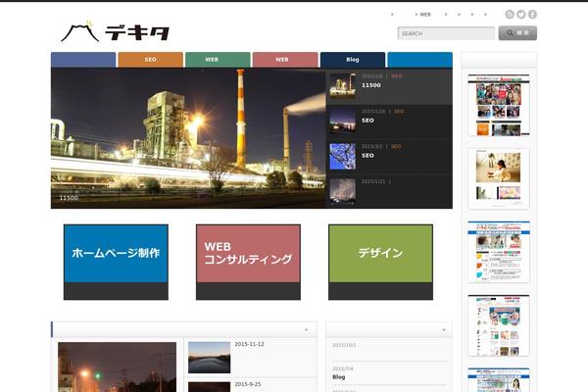The image size is (588, 392).
Task: Click the blue cherry-blossom slider thumbnail
Action: click(x=342, y=157)
